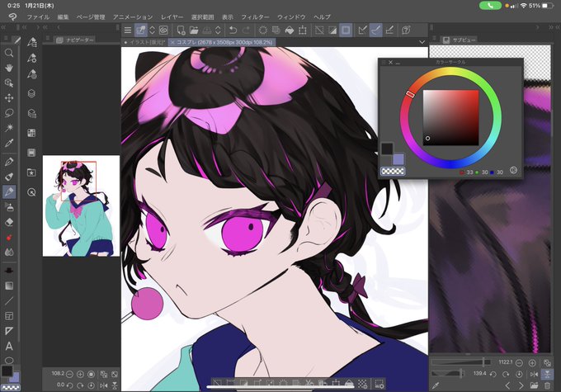Select the Eraser tool
Screen dimensions: 561x392
point(9,222)
